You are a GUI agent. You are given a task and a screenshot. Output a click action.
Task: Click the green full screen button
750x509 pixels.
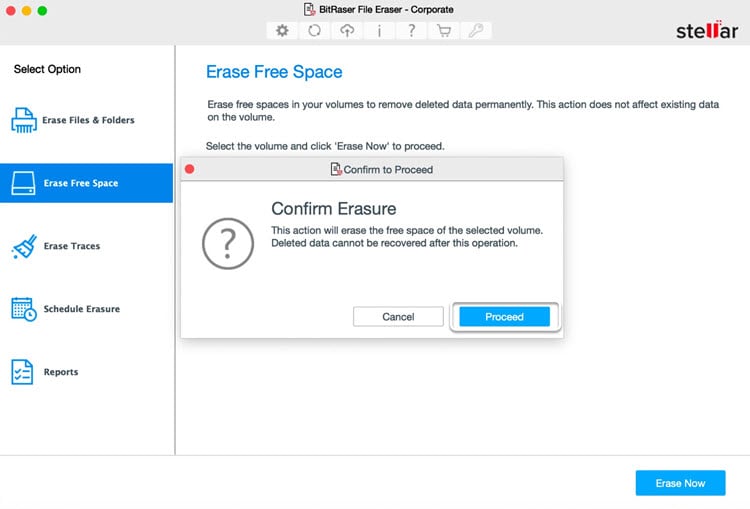pos(43,11)
